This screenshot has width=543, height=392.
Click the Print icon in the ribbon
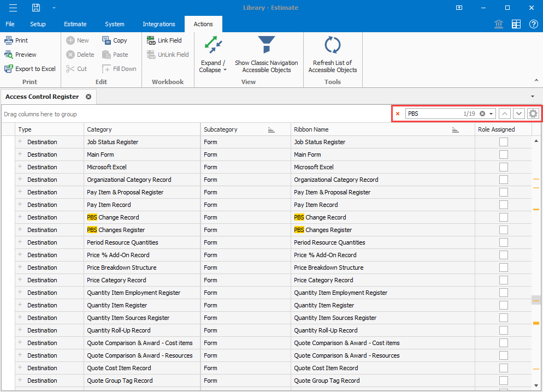(9, 40)
